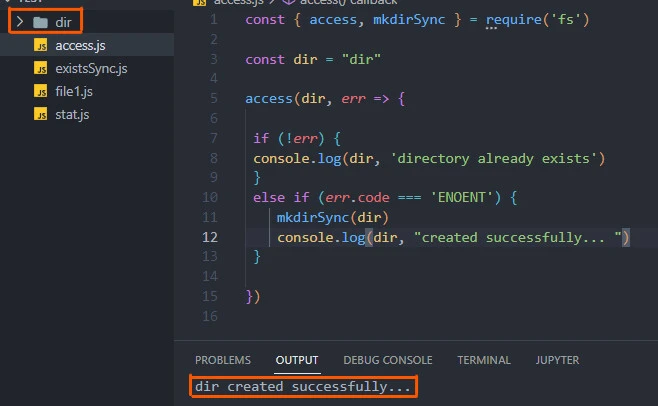
Task: Switch to the TERMINAL tab
Action: [485, 360]
